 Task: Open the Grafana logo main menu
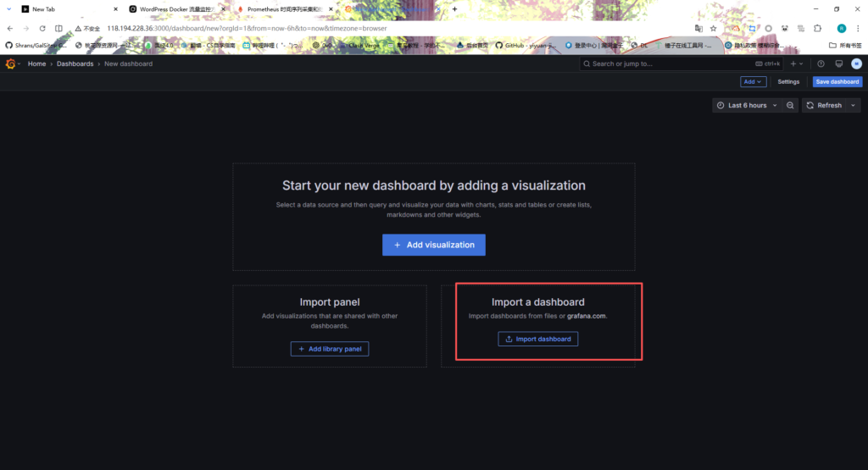(11, 64)
